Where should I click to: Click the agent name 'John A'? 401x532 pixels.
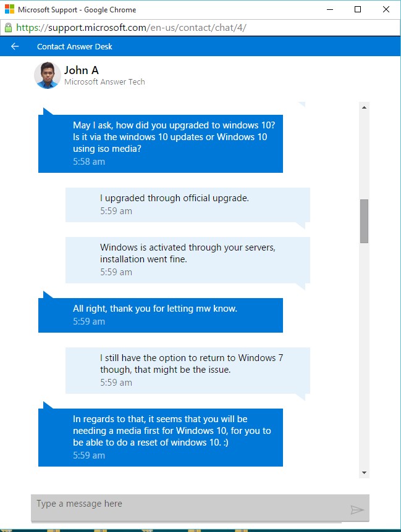pos(82,70)
